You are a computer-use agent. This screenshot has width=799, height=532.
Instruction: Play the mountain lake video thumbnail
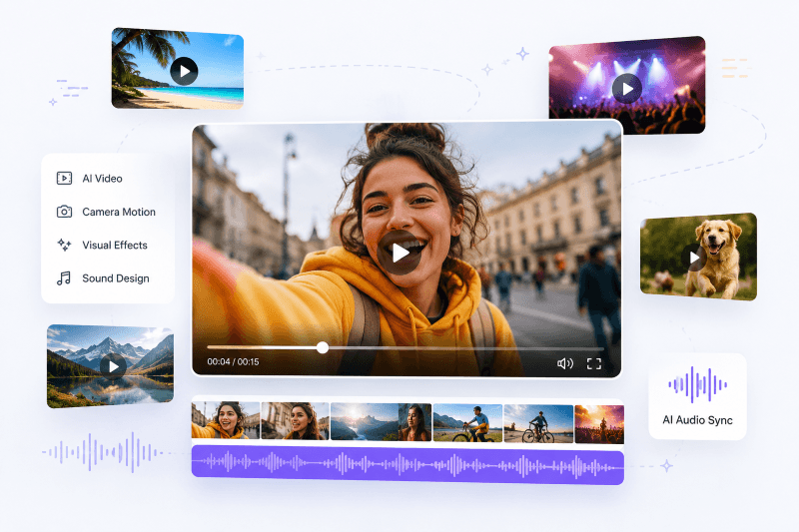click(x=113, y=366)
